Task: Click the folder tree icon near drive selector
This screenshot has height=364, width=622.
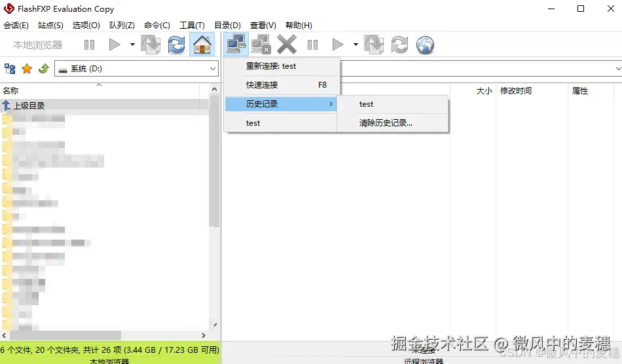Action: 10,69
